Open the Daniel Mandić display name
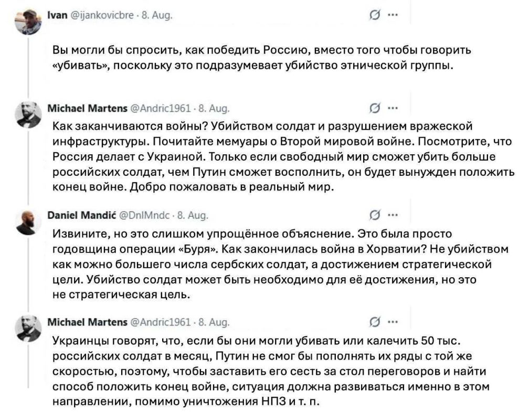The height and width of the screenshot is (420, 529). click(x=82, y=215)
